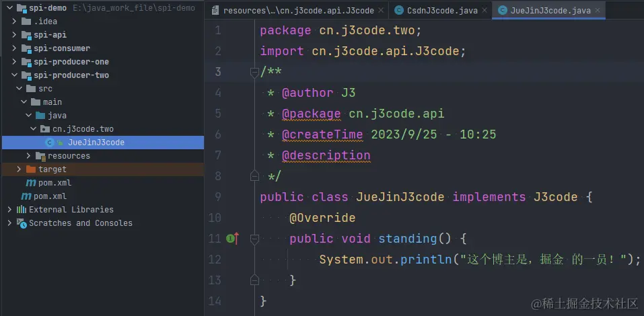Close the cn.j3code.api.J3code resources tab
The height and width of the screenshot is (316, 644).
(381, 11)
